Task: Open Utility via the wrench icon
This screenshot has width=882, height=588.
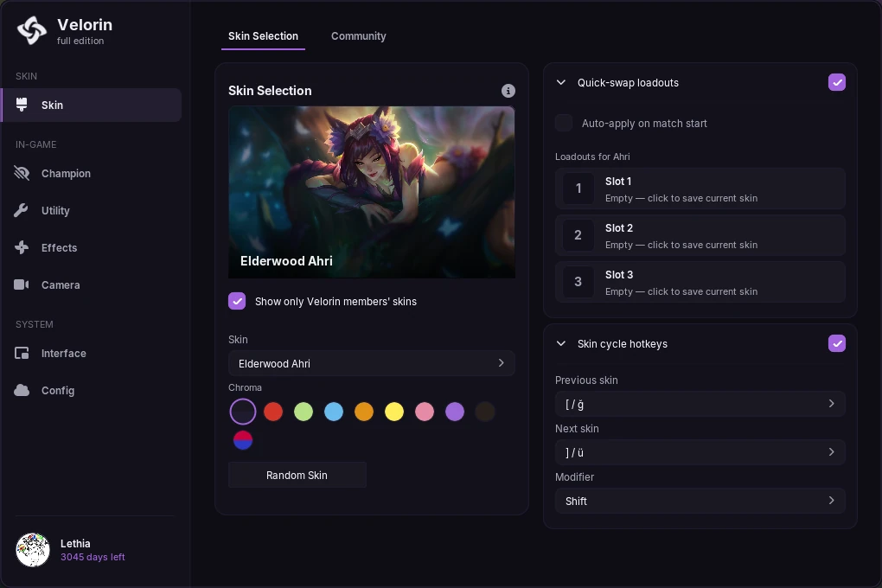Action: pos(22,210)
